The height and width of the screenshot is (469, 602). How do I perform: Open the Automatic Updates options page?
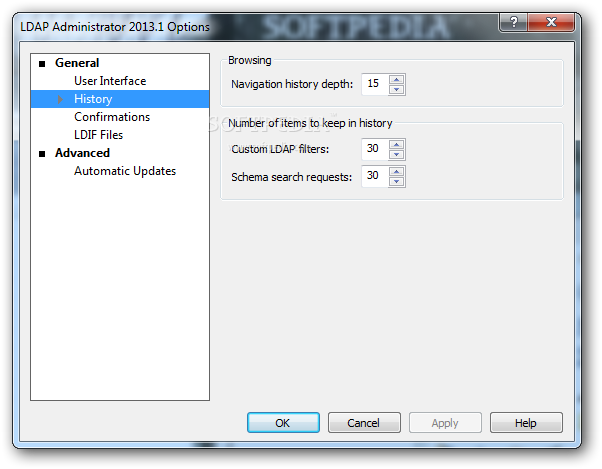tap(125, 171)
